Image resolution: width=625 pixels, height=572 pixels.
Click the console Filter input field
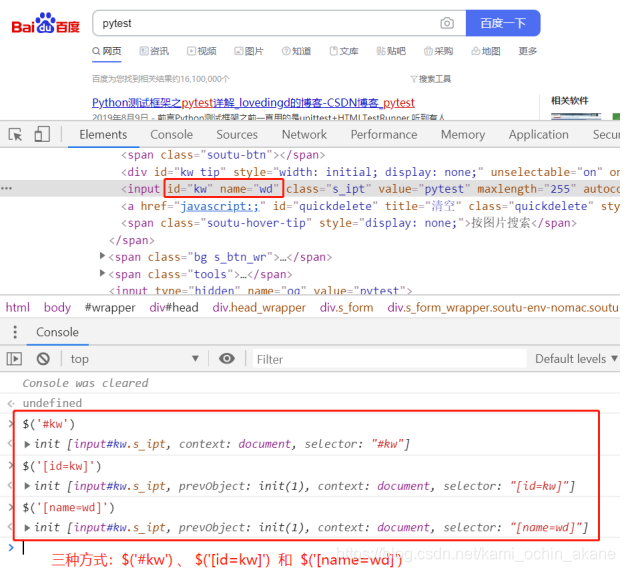coord(389,359)
